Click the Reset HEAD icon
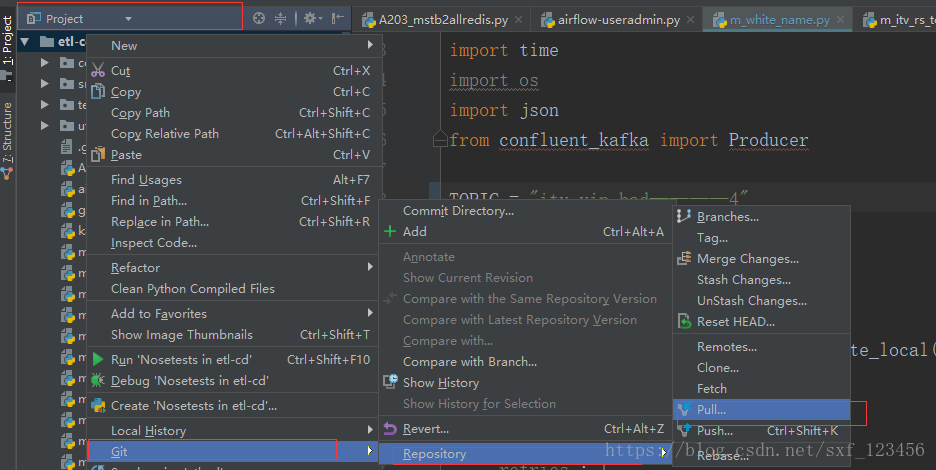This screenshot has height=470, width=936. coord(684,321)
